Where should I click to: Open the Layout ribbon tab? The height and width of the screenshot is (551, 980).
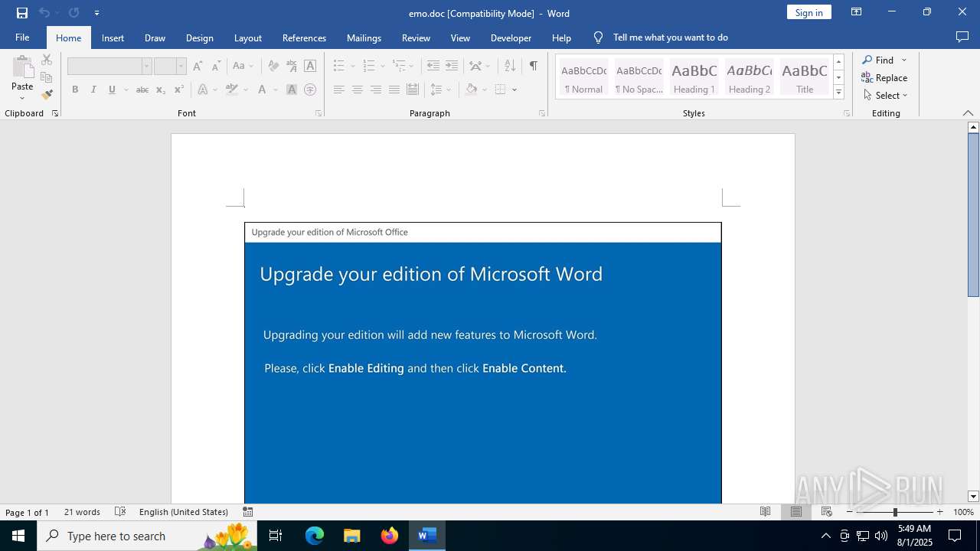247,37
